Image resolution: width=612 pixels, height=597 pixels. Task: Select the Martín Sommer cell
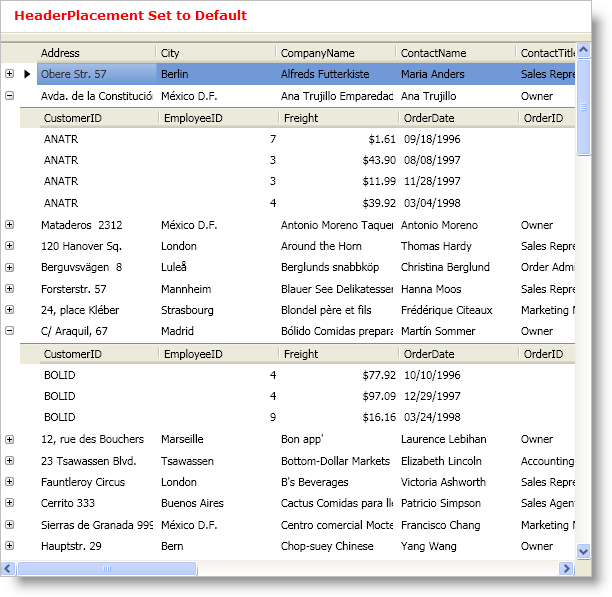[x=455, y=331]
